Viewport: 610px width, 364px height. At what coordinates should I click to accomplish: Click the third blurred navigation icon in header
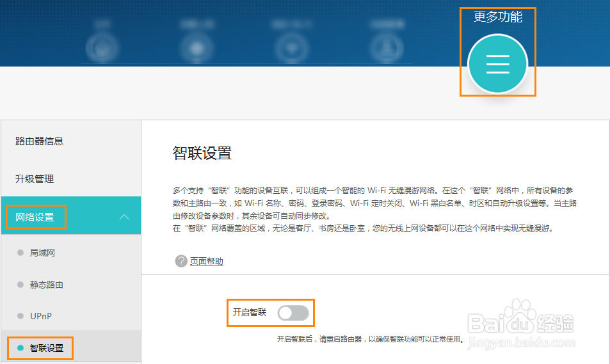click(x=291, y=48)
